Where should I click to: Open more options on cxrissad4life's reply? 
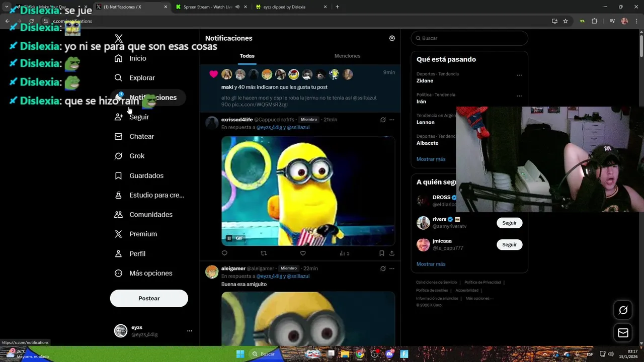pos(392,120)
